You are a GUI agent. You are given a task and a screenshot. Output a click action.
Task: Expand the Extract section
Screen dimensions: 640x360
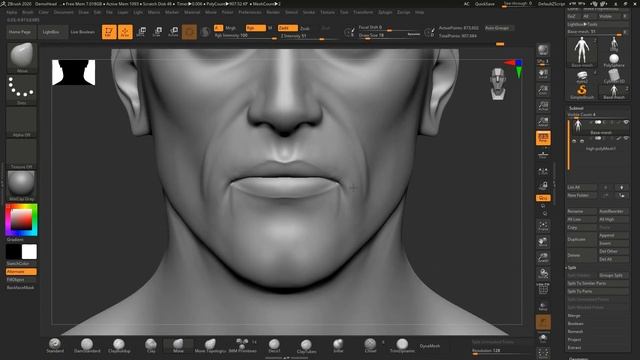coord(574,348)
